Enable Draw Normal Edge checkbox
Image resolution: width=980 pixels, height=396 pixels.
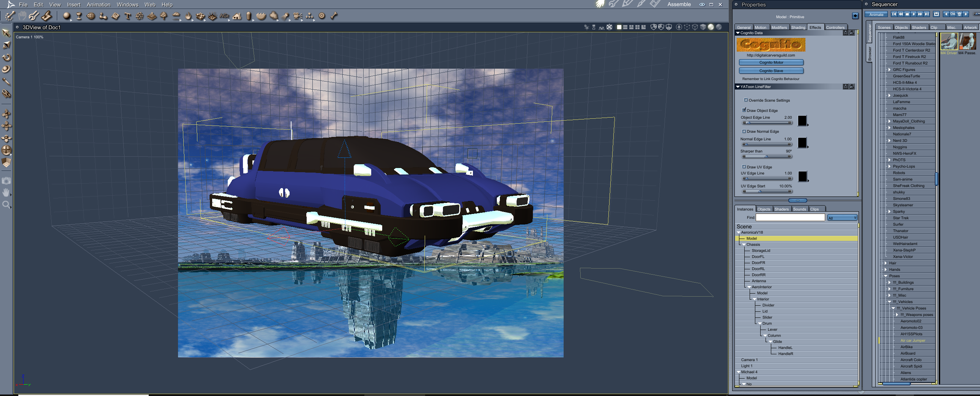point(744,132)
